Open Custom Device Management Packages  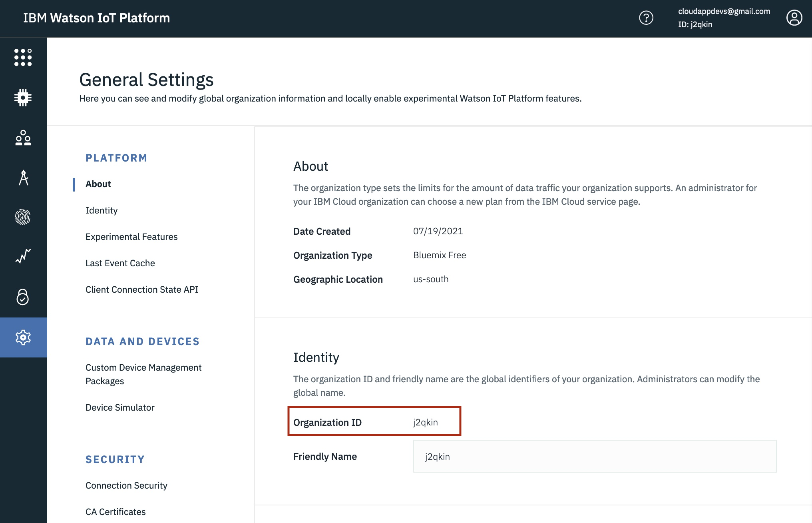point(143,374)
